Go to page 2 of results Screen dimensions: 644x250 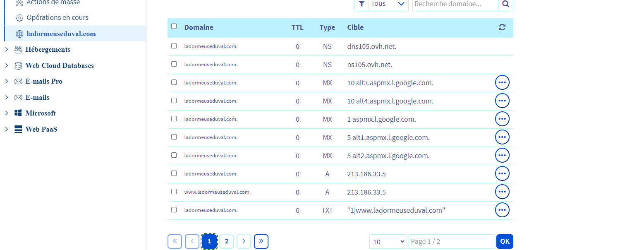pos(226,241)
